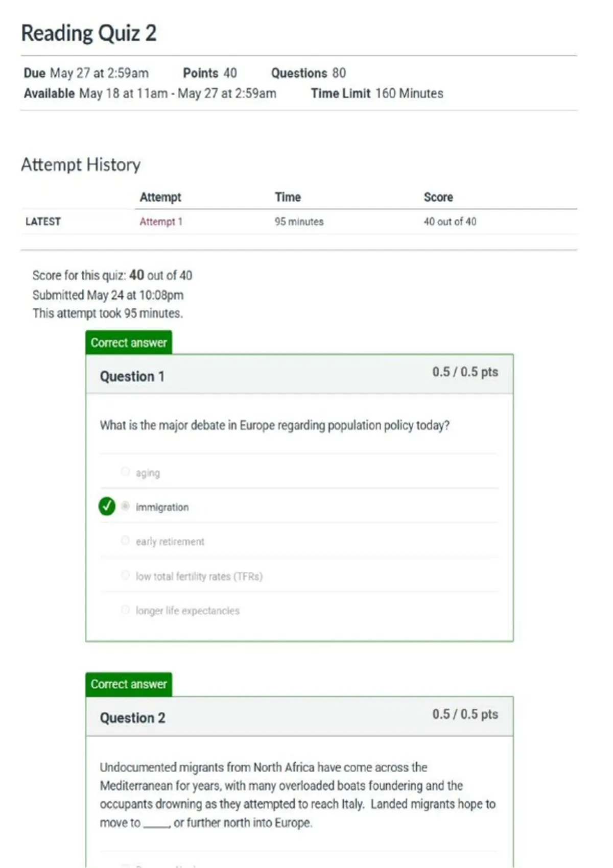This screenshot has width=613, height=868.
Task: Select the immigration radio option
Action: coord(125,506)
